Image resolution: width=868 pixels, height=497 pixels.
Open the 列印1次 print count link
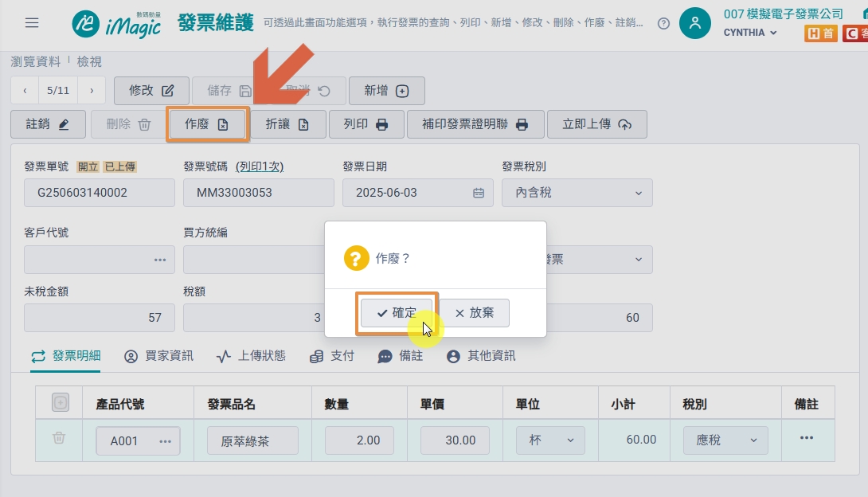(x=260, y=166)
